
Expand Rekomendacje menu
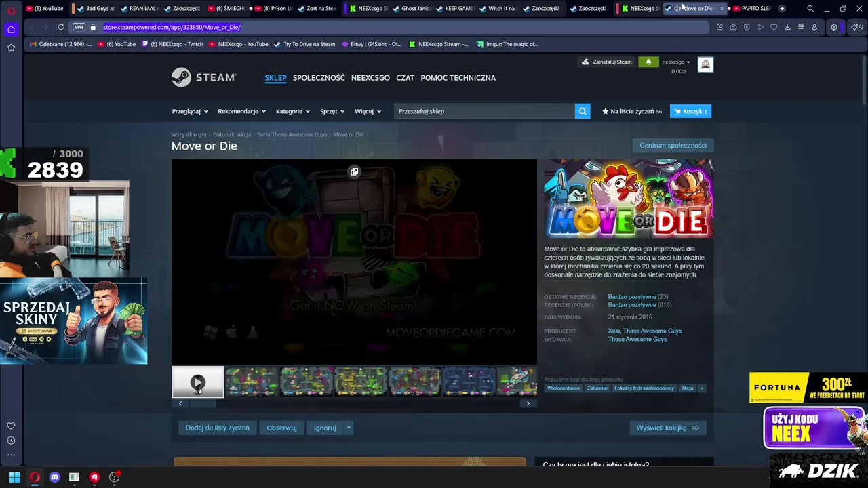tap(241, 111)
